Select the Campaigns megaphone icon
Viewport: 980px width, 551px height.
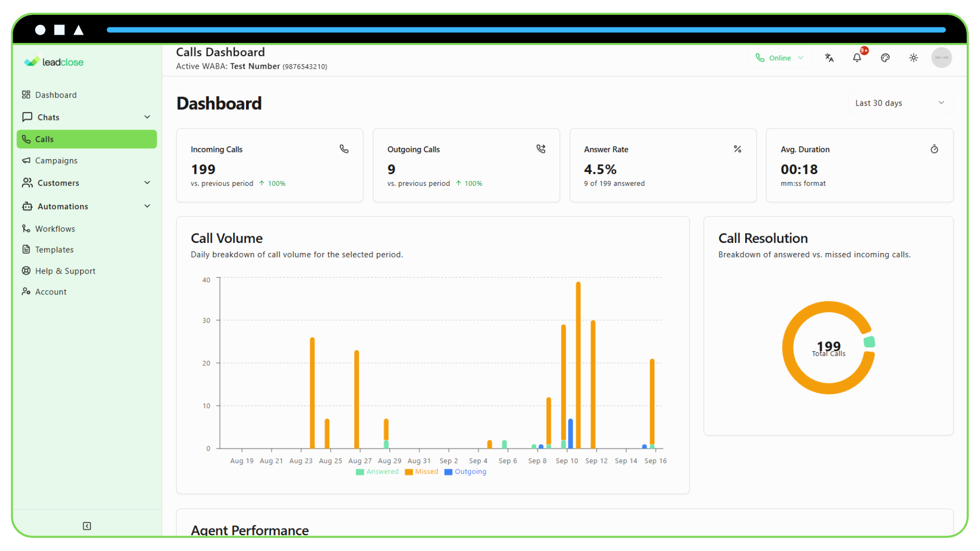click(27, 161)
